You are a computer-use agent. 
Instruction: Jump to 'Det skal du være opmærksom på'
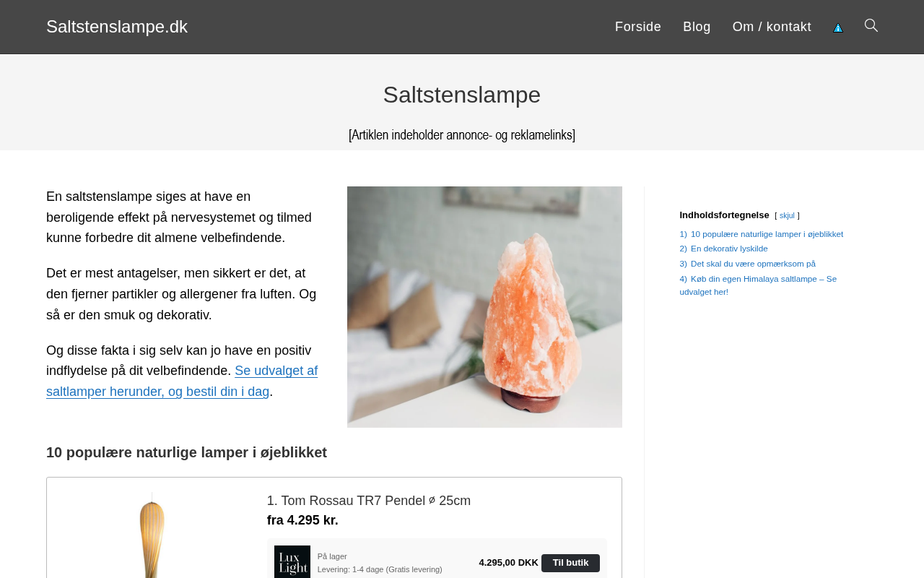(x=753, y=264)
